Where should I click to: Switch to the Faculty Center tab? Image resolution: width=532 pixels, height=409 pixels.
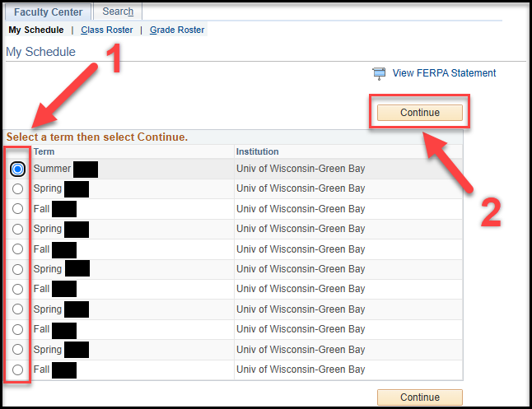48,12
